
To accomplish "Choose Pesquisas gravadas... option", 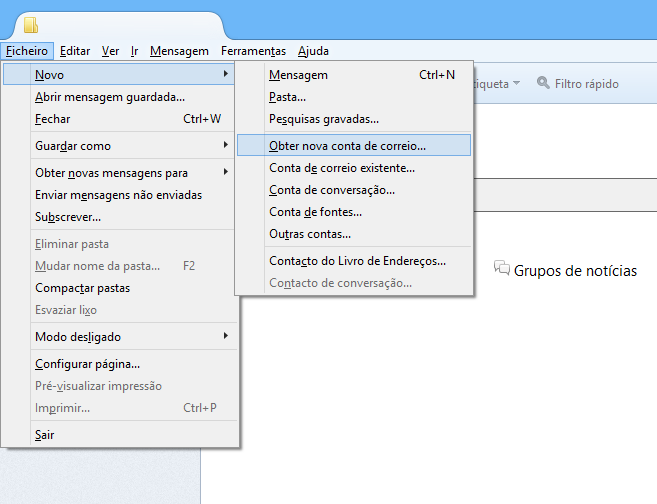I will point(323,119).
